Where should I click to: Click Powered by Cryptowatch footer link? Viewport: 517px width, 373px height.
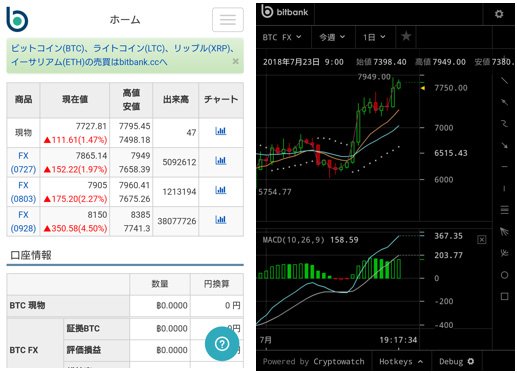(x=313, y=362)
